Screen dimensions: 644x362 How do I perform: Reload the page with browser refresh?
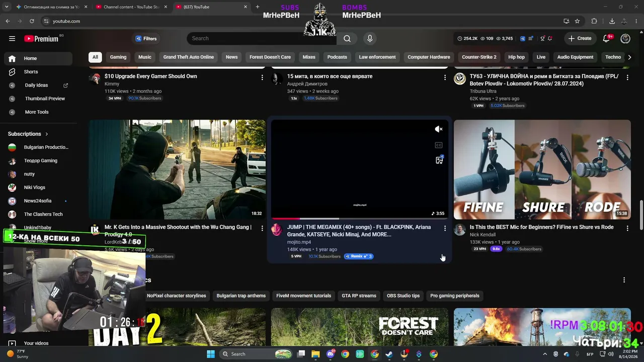[x=32, y=21]
